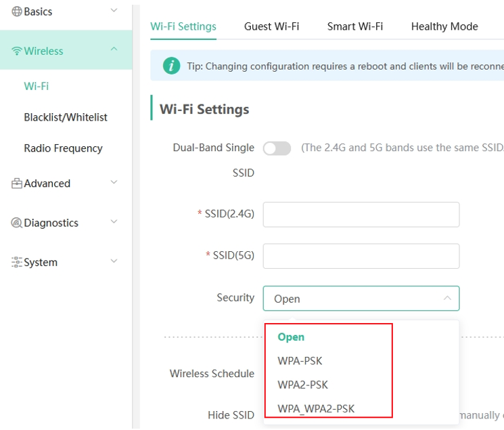Expand the Advanced menu chevron

coord(114,182)
